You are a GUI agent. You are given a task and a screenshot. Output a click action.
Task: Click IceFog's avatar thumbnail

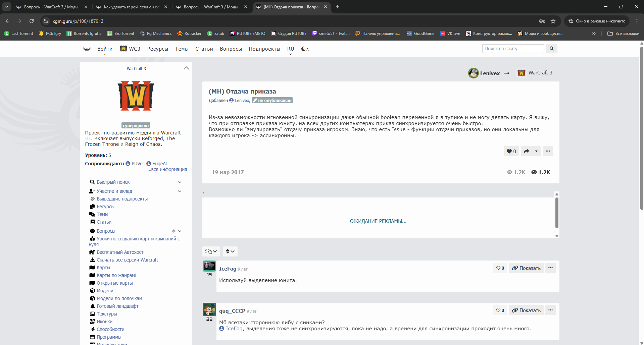209,266
